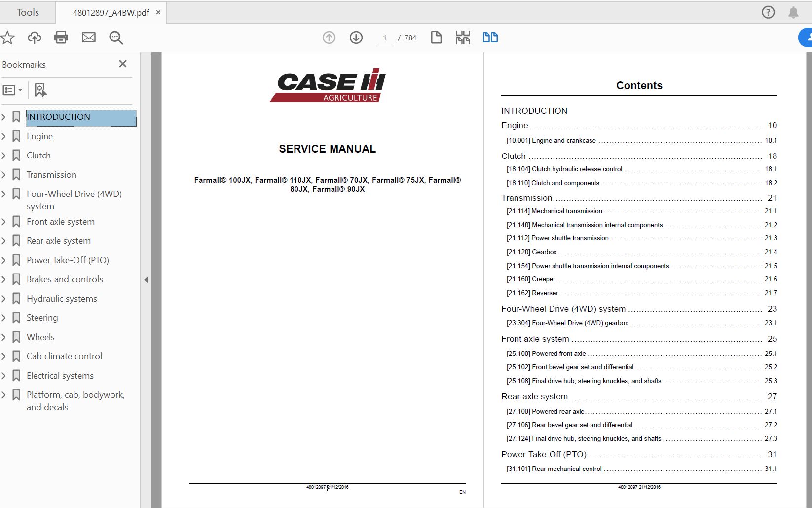
Task: Open the Steering bookmark
Action: [42, 317]
